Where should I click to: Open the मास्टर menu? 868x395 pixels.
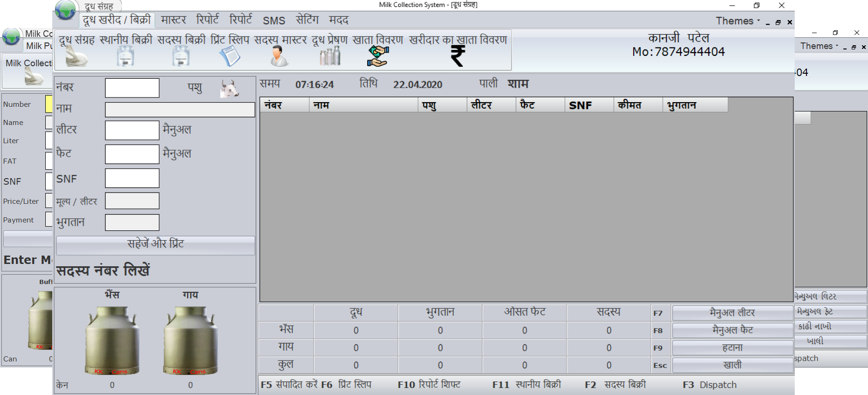coord(173,20)
